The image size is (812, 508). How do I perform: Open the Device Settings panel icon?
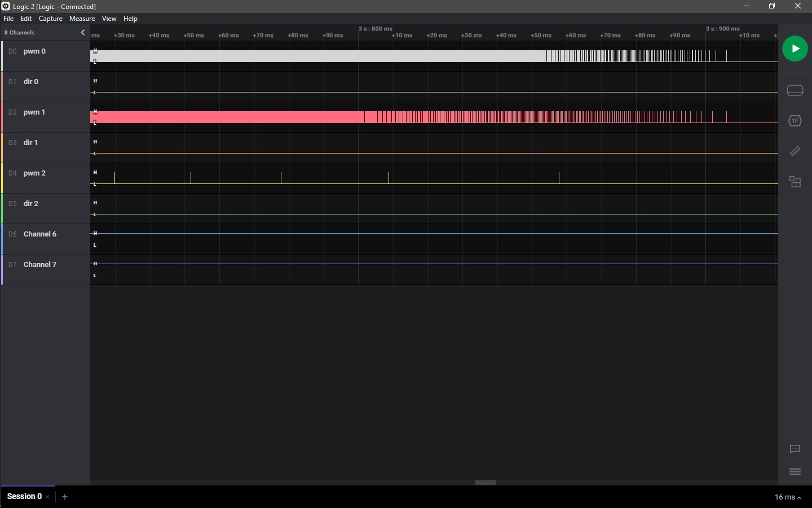tap(795, 90)
